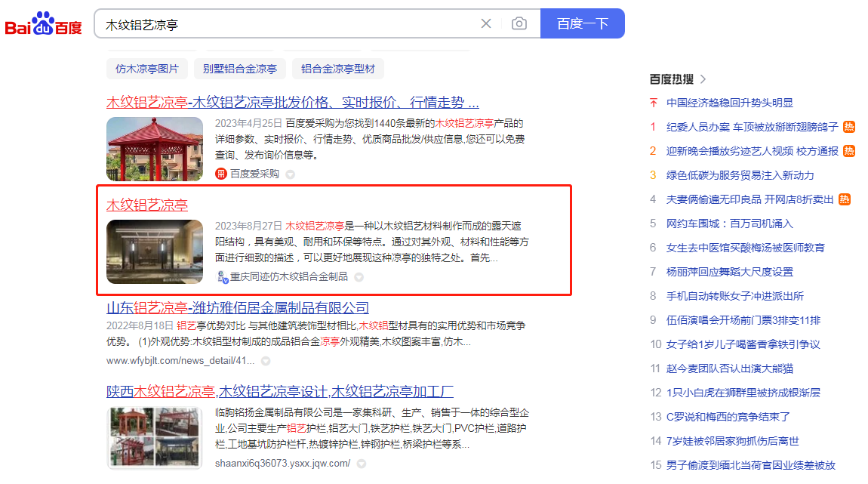Screen dimensions: 868x484
Task: Open hot search 网约车围城：百万司机涌入
Action: pyautogui.click(x=730, y=224)
